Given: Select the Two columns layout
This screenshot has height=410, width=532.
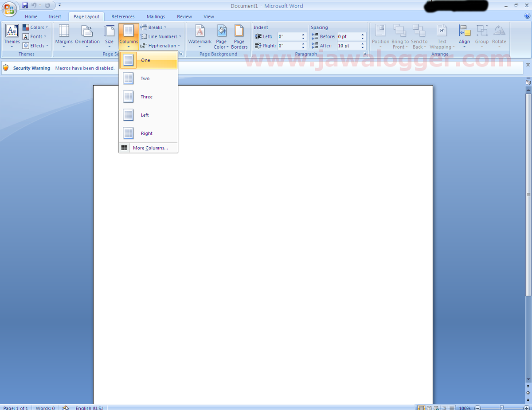Looking at the screenshot, I should tap(149, 78).
